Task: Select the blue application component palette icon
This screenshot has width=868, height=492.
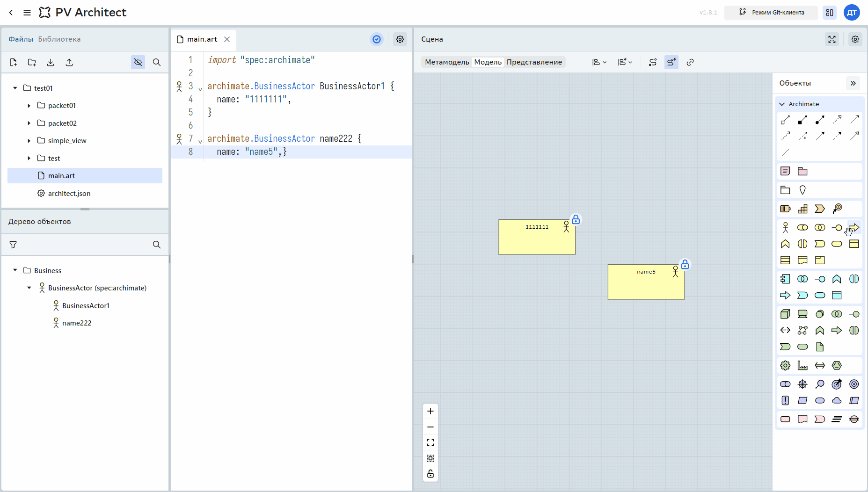Action: (x=785, y=279)
